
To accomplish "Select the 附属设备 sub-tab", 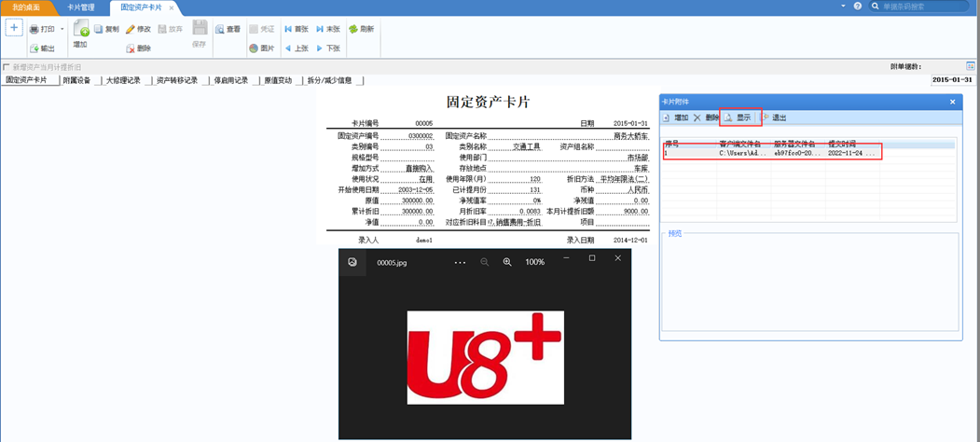I will (76, 80).
